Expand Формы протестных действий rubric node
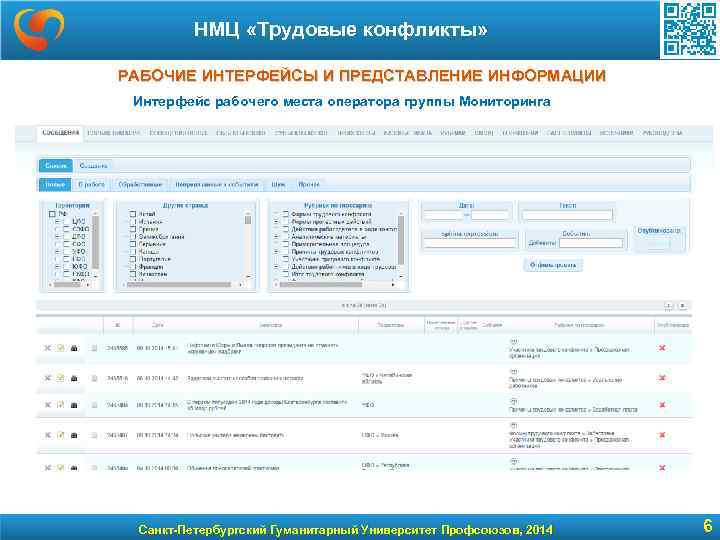The image size is (720, 540). pyautogui.click(x=276, y=221)
